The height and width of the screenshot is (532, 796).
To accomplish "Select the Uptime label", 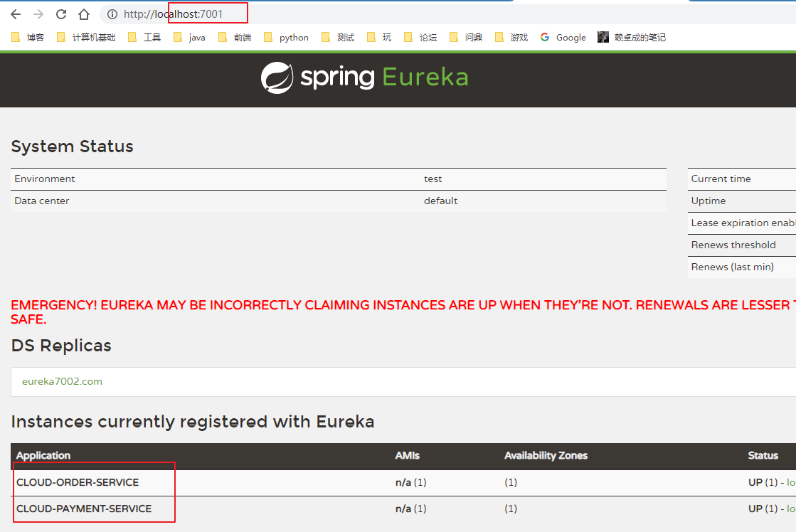I will click(709, 201).
